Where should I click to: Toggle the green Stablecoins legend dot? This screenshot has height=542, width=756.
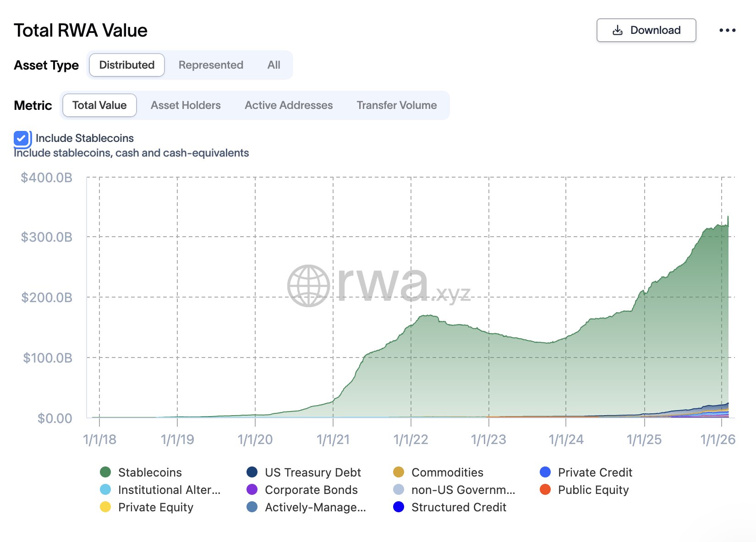(105, 472)
